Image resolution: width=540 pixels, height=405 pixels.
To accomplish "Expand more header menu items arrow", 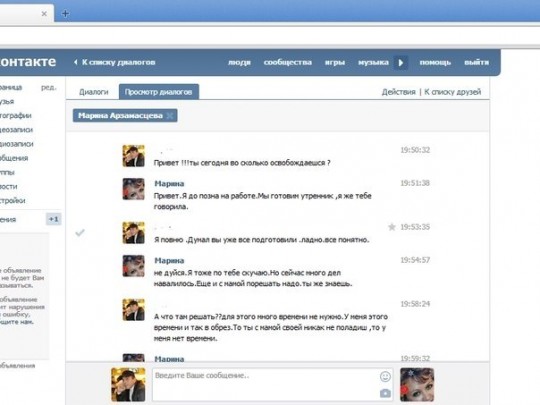I will click(401, 63).
